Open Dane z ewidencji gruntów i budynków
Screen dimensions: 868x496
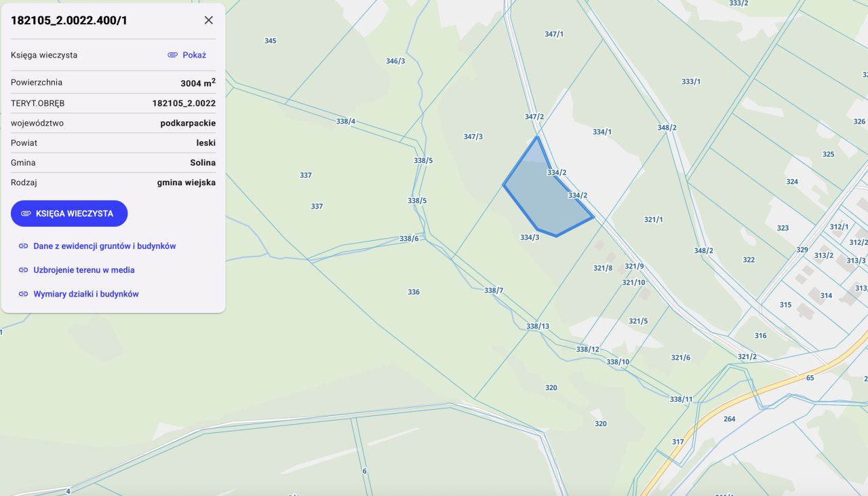click(x=106, y=246)
